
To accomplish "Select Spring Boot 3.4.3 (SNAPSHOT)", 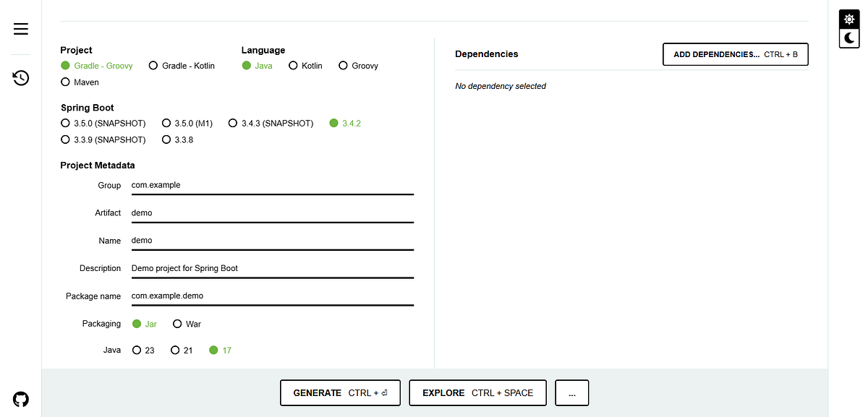I will click(x=232, y=123).
